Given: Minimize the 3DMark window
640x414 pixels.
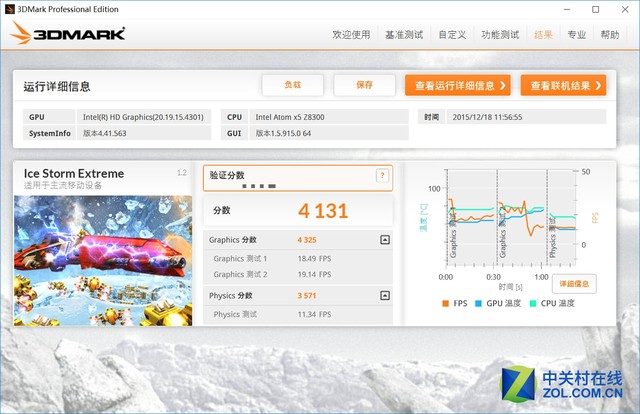Looking at the screenshot, I should click(567, 9).
